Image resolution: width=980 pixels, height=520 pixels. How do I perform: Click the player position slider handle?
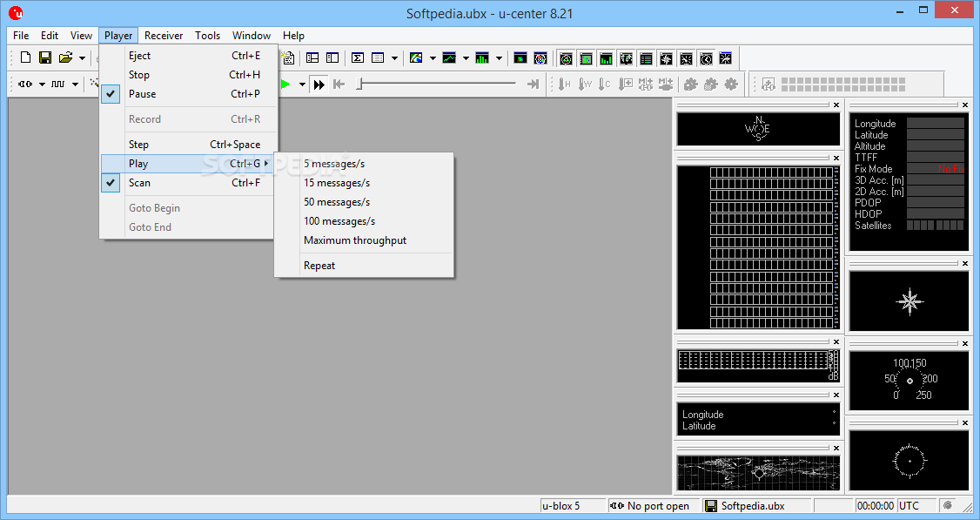coord(359,84)
